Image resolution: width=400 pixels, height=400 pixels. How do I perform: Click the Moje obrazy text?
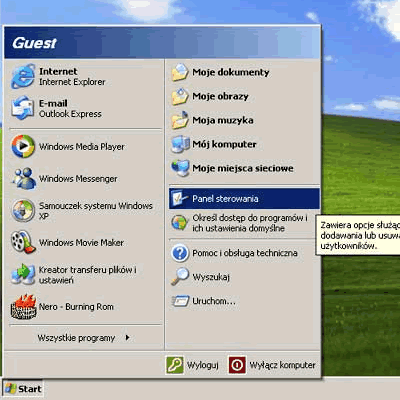click(220, 96)
